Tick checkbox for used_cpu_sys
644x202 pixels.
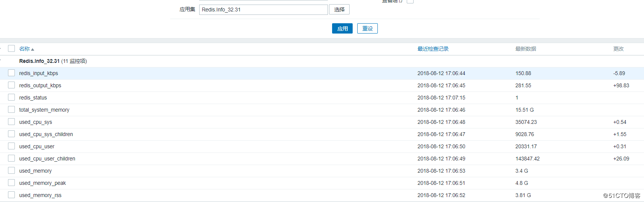click(11, 122)
